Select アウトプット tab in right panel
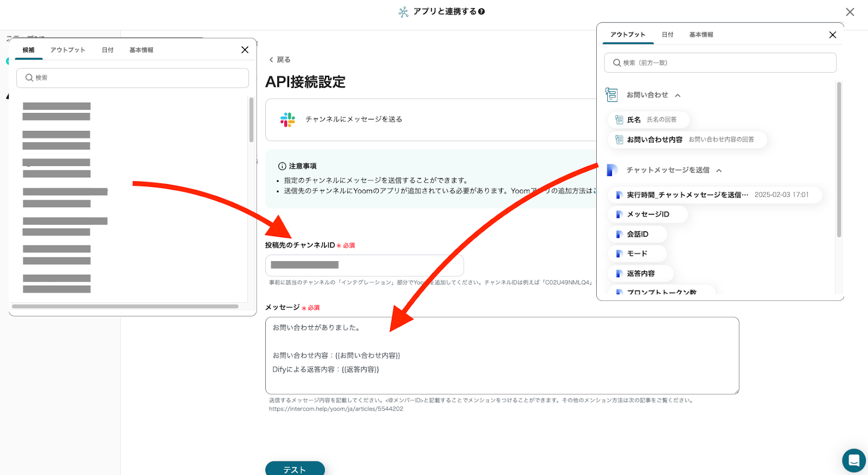868x475 pixels. coord(628,35)
